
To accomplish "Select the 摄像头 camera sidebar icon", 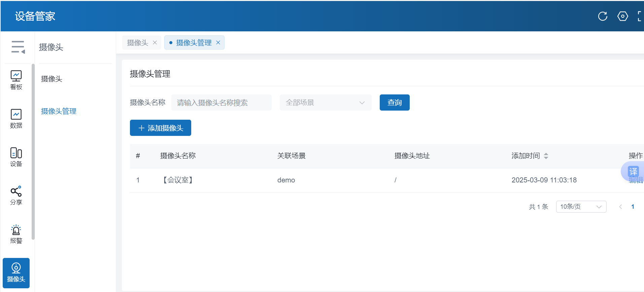I will tap(16, 273).
